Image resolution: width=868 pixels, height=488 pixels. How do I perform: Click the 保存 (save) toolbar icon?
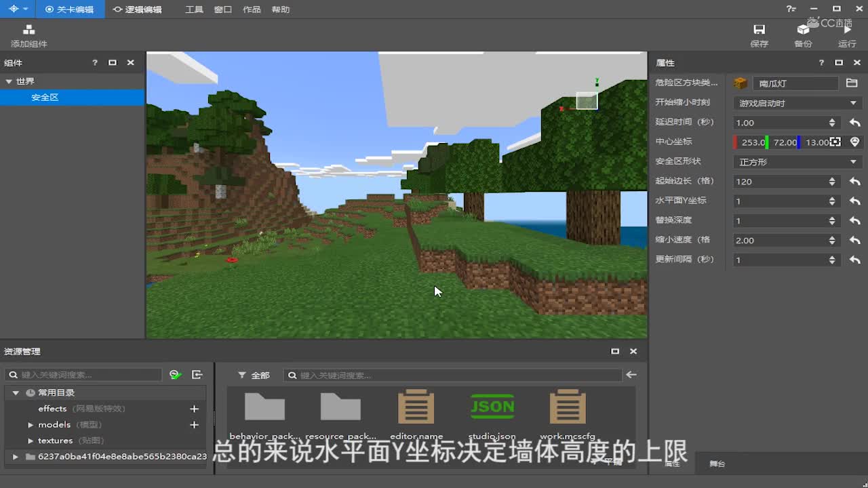click(x=759, y=30)
